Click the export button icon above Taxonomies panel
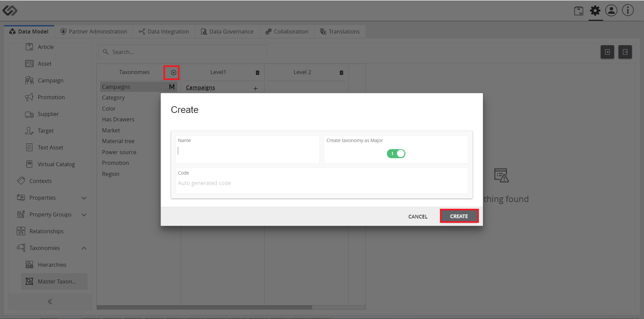The image size is (644, 319). (x=625, y=52)
